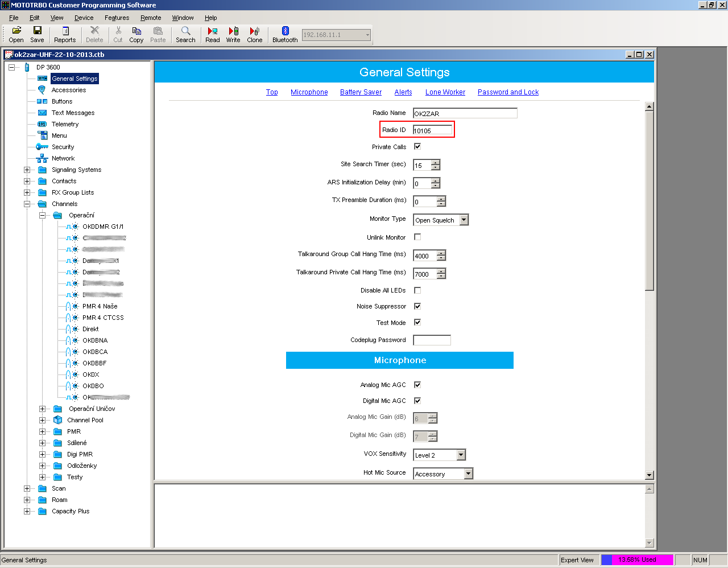Open the Features menu
The image size is (728, 568).
[x=117, y=18]
